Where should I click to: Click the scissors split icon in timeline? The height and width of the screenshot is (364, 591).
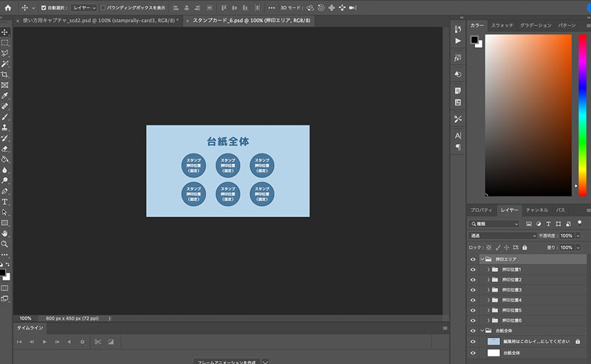tap(97, 342)
